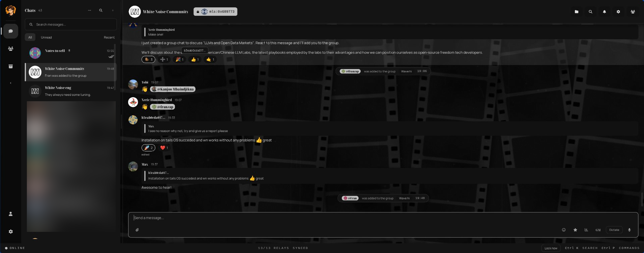Click the magnifier icon in Chats header
644x253 pixels.
pos(101,10)
